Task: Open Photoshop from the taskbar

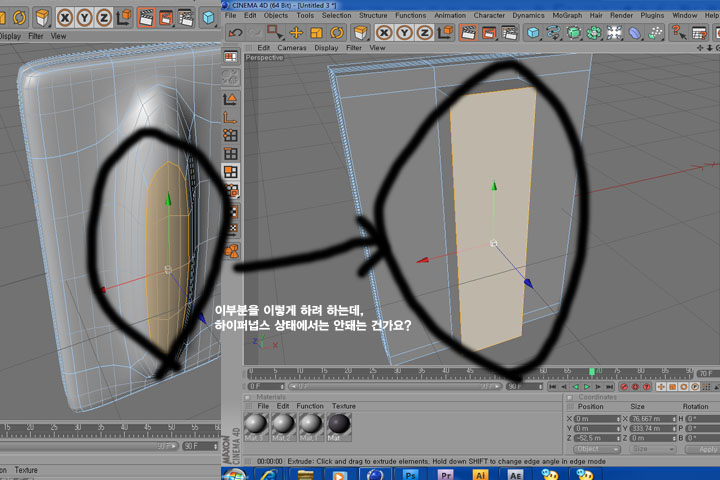Action: tap(410, 474)
